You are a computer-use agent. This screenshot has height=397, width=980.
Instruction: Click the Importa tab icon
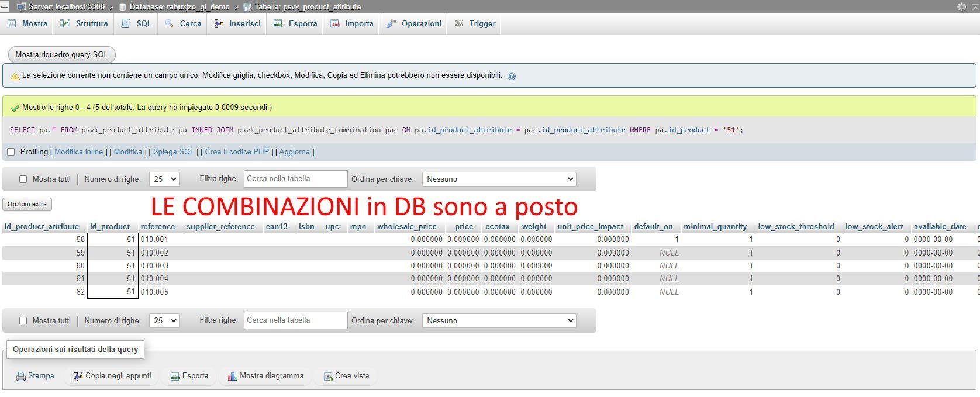334,23
